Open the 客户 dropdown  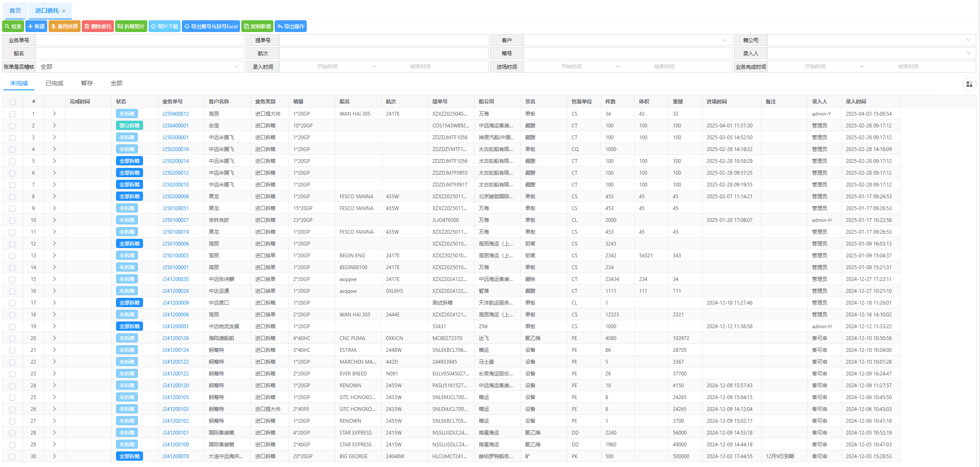(x=627, y=40)
